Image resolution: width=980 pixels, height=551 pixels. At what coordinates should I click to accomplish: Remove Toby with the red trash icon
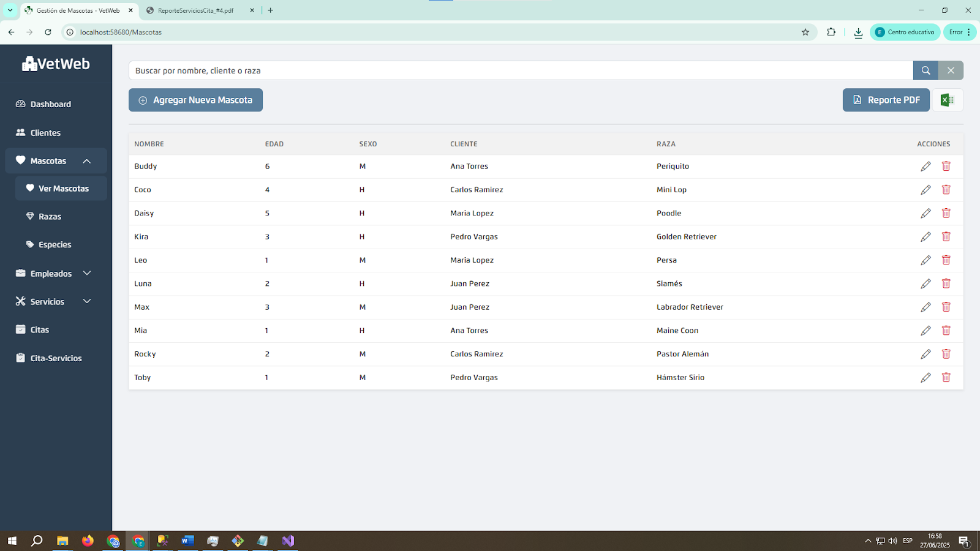pos(946,378)
